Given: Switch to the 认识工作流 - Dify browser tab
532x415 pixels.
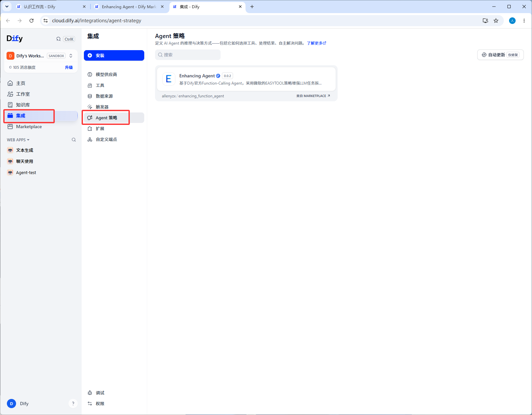Looking at the screenshot, I should pyautogui.click(x=51, y=7).
